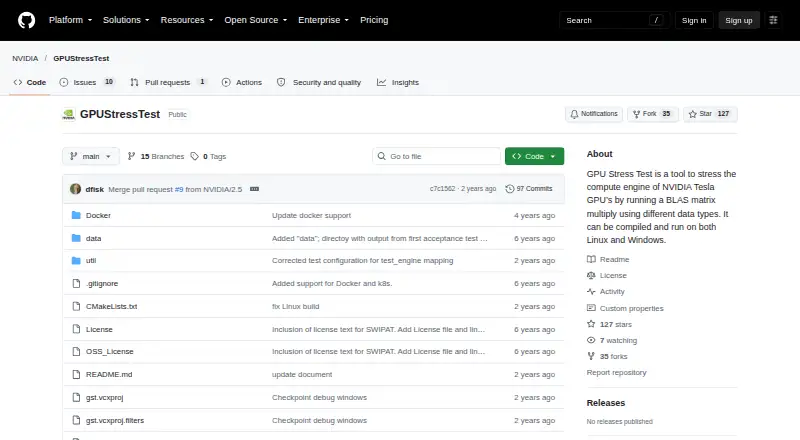
Task: Expand commit message ellipsis button
Action: click(x=254, y=189)
